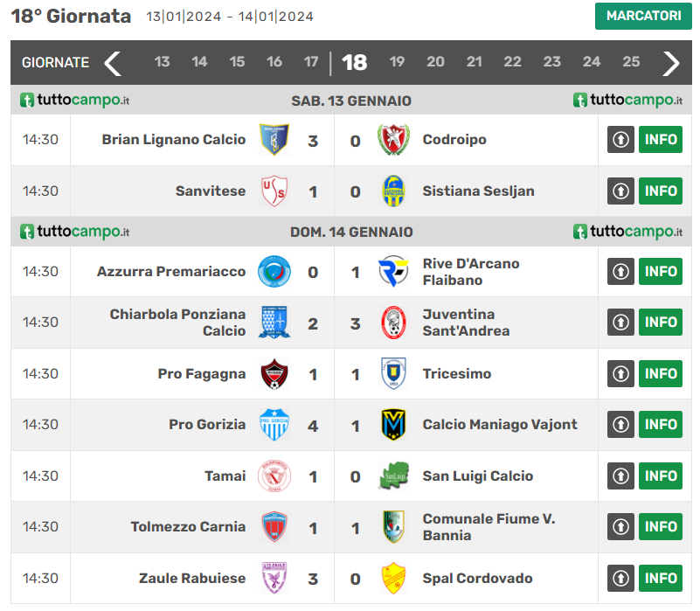Click the tuttocampo.it logo on Saturday header
Screen dimensions: 700x611
point(75,101)
